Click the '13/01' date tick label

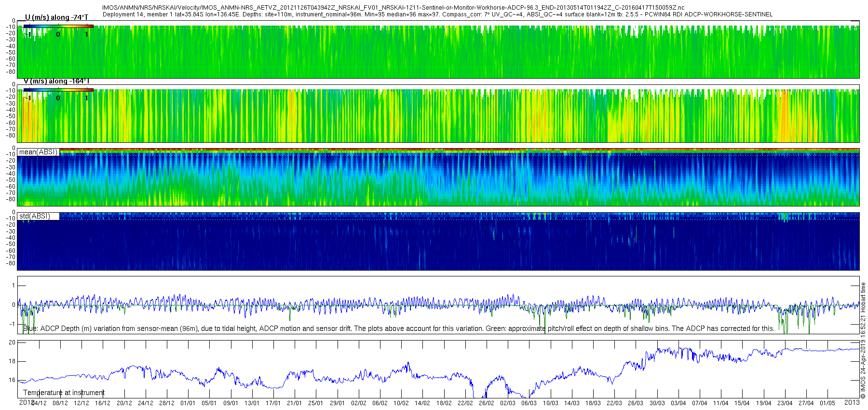pyautogui.click(x=252, y=403)
